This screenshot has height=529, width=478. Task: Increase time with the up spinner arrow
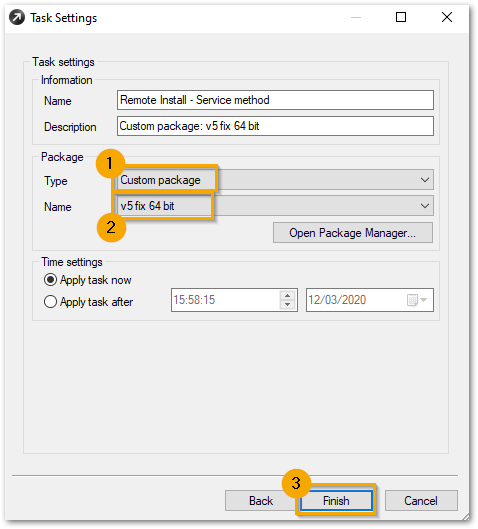(x=287, y=295)
